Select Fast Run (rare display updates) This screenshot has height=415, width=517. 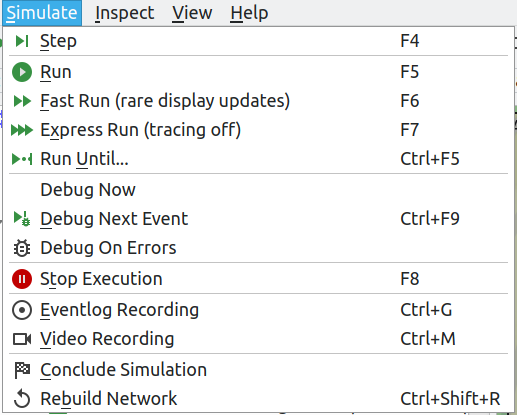click(258, 101)
